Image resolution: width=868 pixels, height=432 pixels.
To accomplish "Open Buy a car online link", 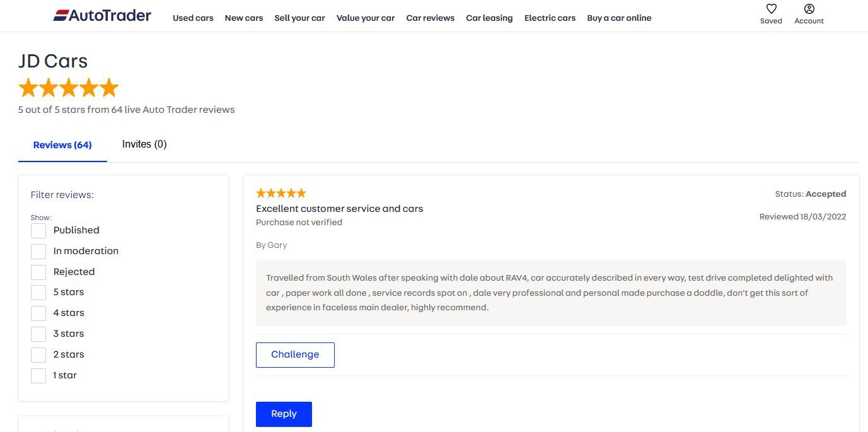I will [x=619, y=18].
